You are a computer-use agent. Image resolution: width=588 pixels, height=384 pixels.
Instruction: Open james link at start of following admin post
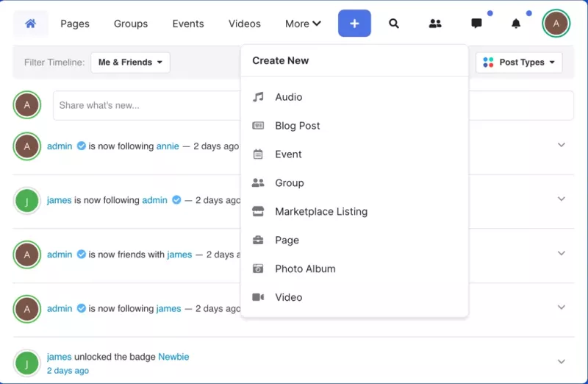click(x=60, y=200)
